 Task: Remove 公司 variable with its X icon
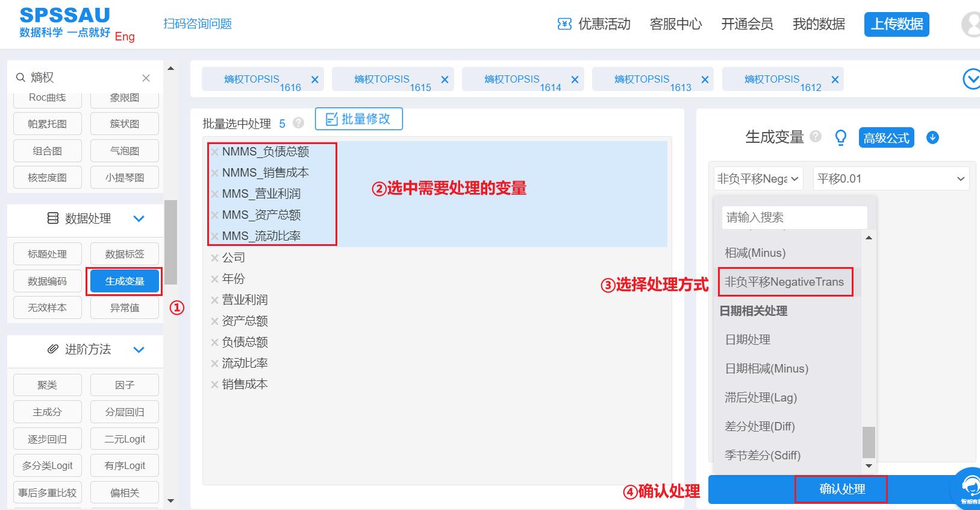(214, 258)
